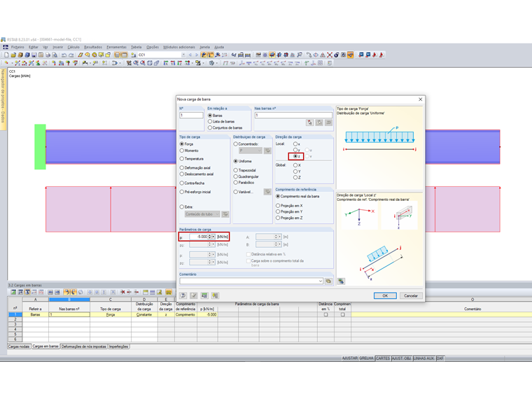Click the first icon in table toolbar
Viewport: 532px width, 399px height.
pyautogui.click(x=13, y=292)
